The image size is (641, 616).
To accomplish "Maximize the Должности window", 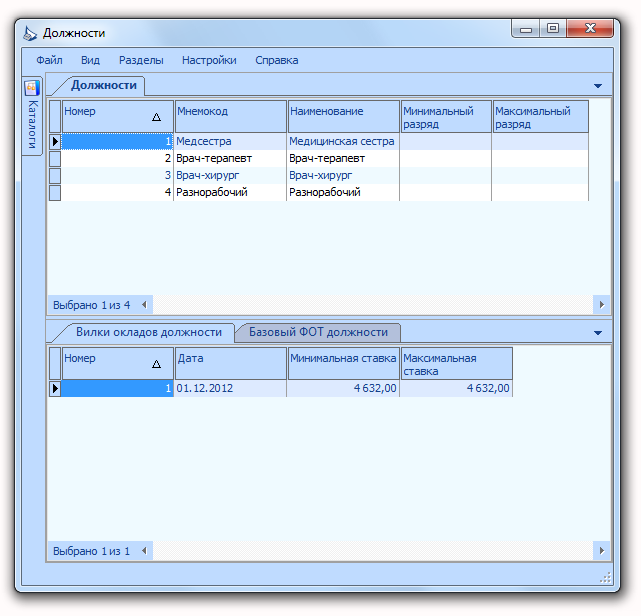I will click(x=553, y=29).
